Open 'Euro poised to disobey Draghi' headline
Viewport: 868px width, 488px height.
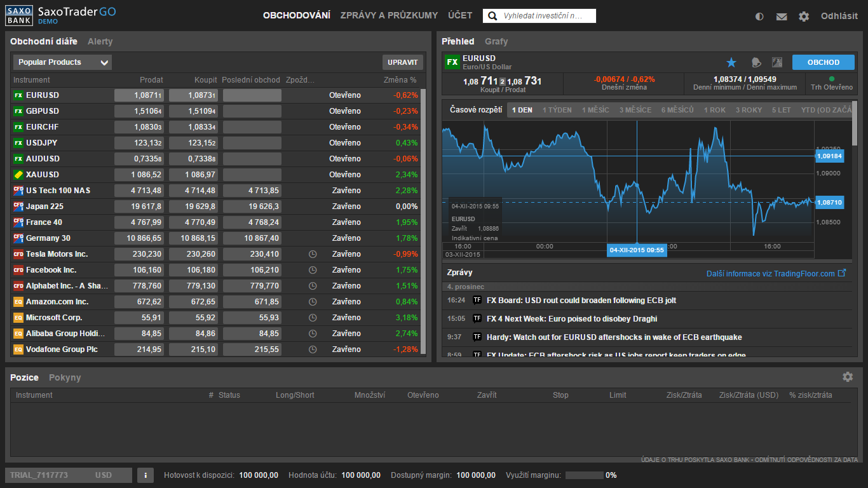pos(572,318)
